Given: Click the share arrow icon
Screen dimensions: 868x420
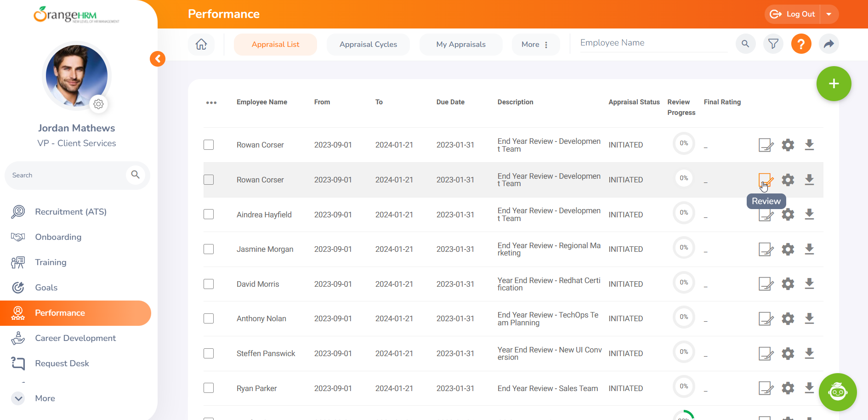Looking at the screenshot, I should tap(828, 44).
